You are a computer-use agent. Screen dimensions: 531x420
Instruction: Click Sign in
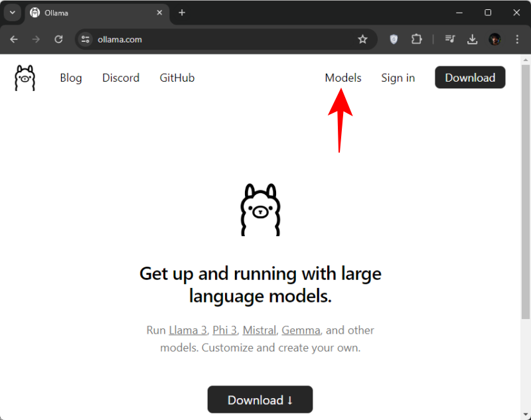point(398,78)
